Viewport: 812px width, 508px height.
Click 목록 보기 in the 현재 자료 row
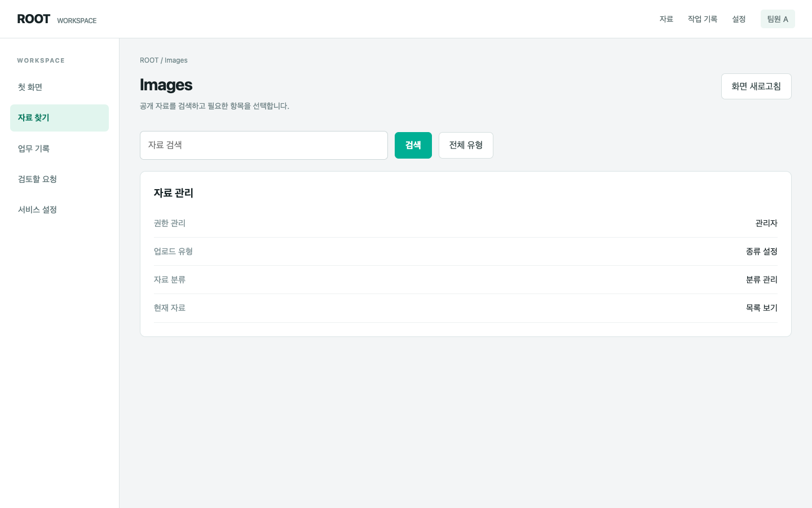[x=762, y=308]
